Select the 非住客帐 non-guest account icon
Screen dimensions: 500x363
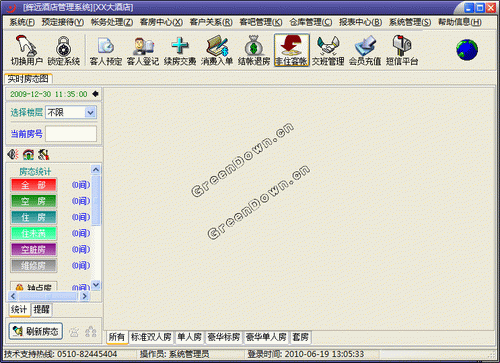292,50
